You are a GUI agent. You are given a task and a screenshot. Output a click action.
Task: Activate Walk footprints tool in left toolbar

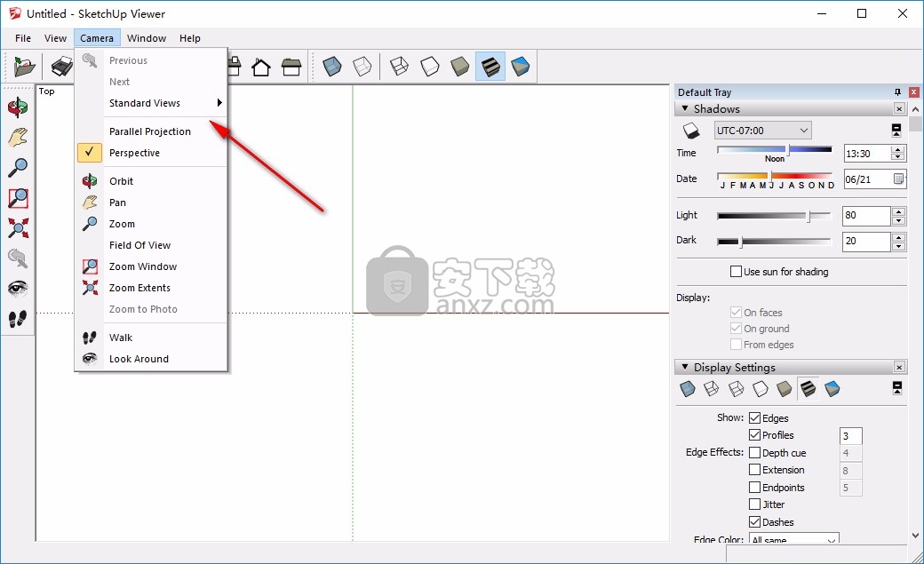18,319
